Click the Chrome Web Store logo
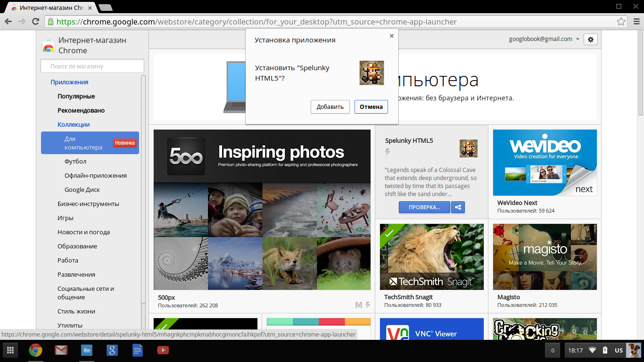 48,46
